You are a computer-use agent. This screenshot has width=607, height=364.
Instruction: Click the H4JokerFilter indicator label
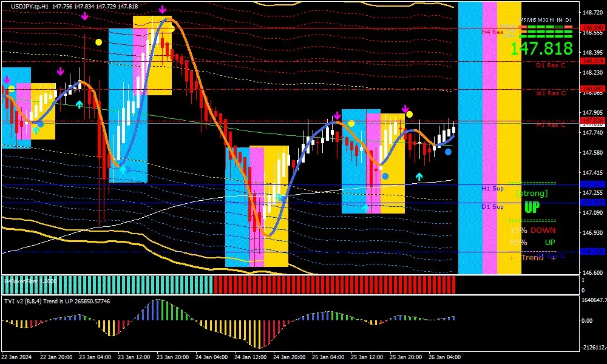coord(30,281)
